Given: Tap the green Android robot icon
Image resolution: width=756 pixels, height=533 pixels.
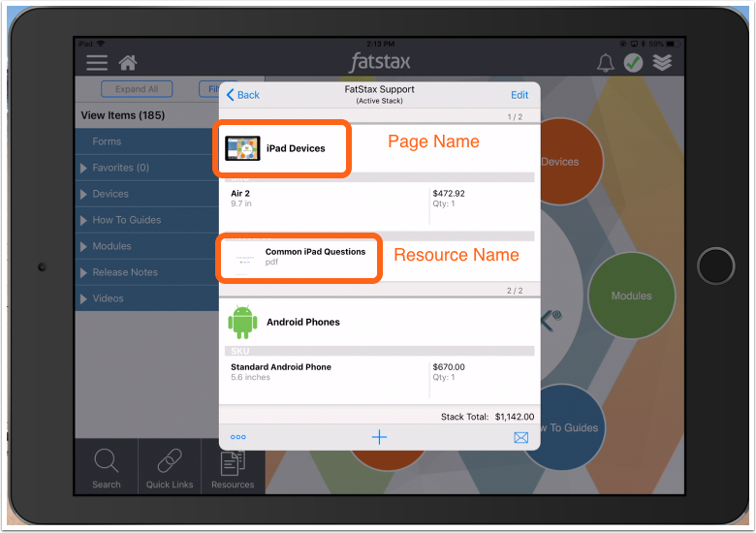Looking at the screenshot, I should (242, 322).
